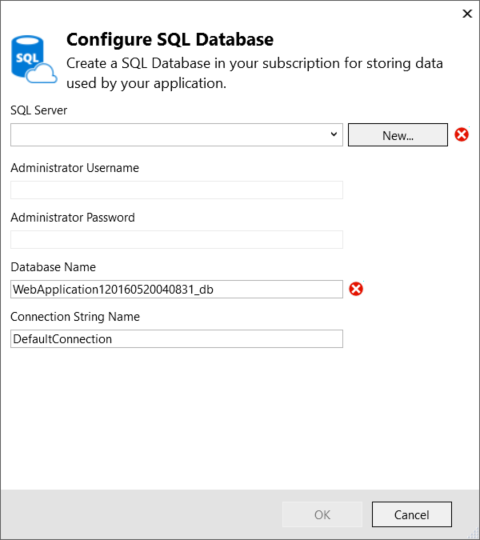Close the Configure SQL Database dialog
Image resolution: width=480 pixels, height=540 pixels.
pyautogui.click(x=467, y=14)
